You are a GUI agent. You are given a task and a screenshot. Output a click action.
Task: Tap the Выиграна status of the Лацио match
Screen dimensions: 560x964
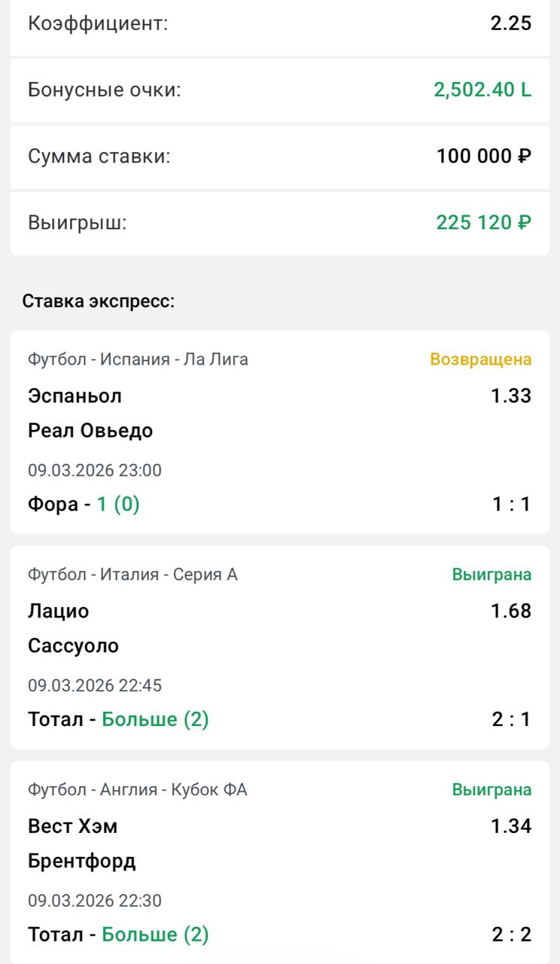tap(492, 575)
